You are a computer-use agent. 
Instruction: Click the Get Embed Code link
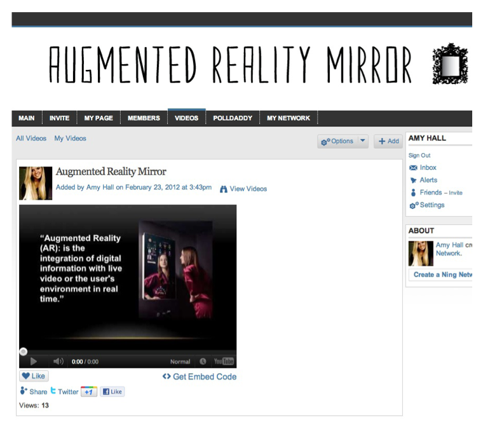click(200, 376)
